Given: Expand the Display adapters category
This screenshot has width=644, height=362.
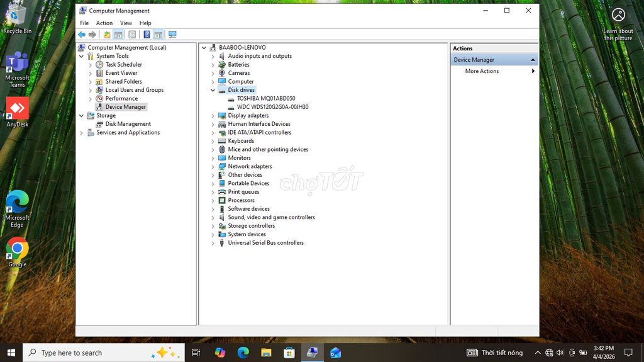Looking at the screenshot, I should [x=213, y=116].
